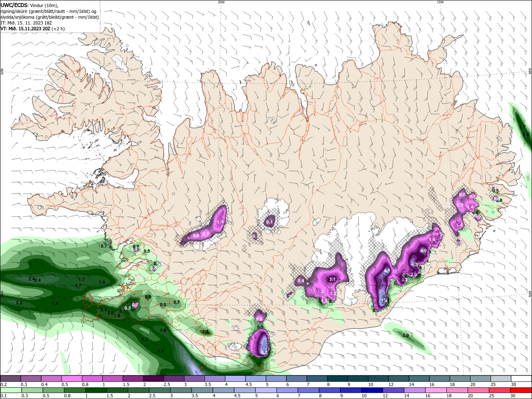Select the violet 12–14 swatch in the lower legend row
This screenshot has height=399, width=532.
[393, 390]
